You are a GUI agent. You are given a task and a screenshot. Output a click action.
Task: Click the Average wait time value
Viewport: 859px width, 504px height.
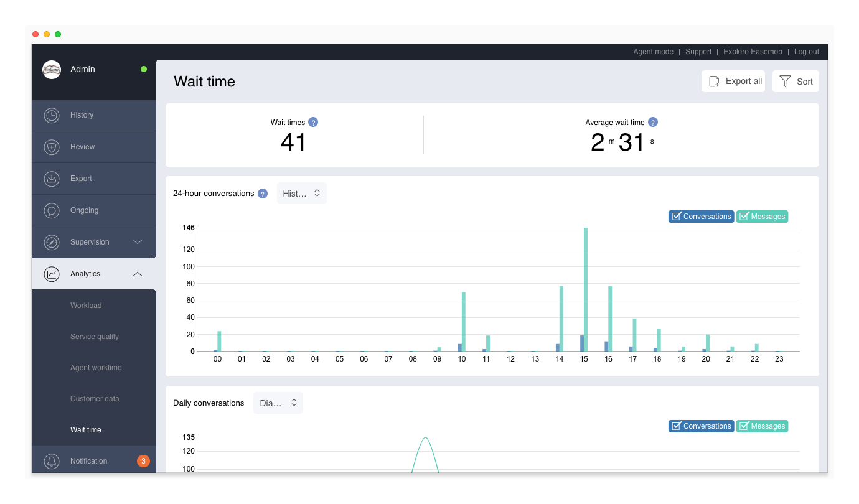tap(622, 142)
